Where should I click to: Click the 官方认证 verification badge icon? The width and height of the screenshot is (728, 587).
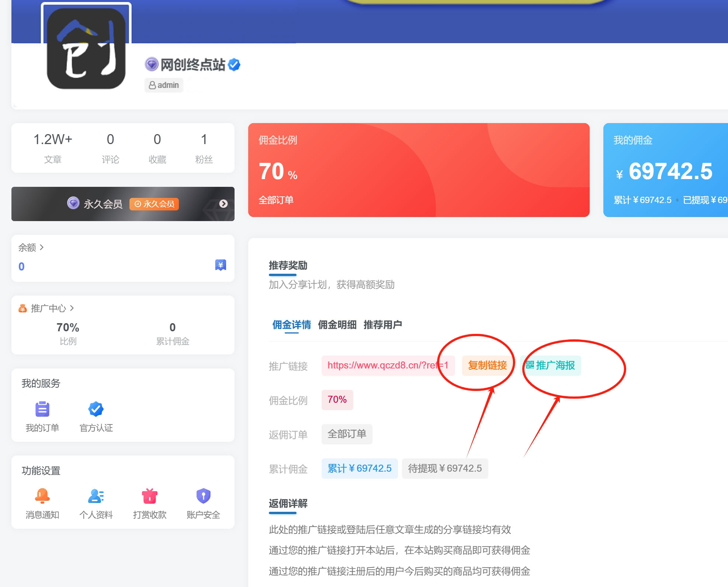pyautogui.click(x=96, y=409)
